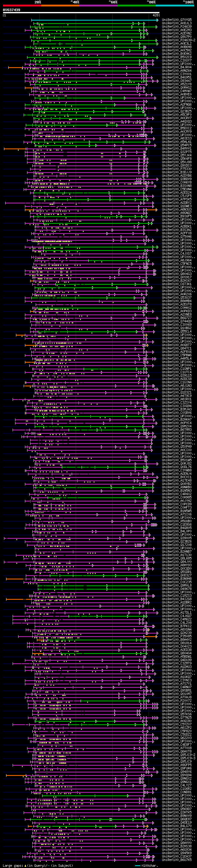
Task: Select hit label UniRef100_C3XUY7
Action: tap(177, 60)
